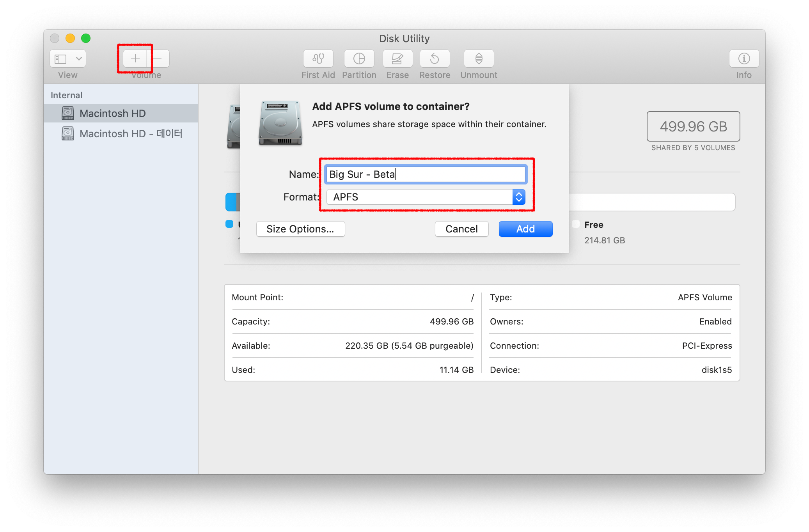Open the Info panel icon

click(x=743, y=59)
